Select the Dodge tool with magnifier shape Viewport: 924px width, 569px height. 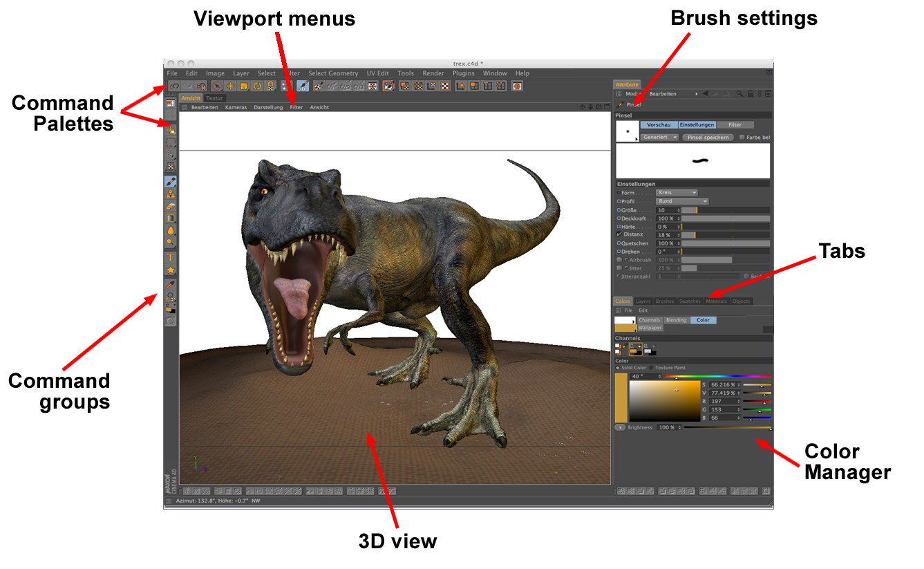[171, 242]
